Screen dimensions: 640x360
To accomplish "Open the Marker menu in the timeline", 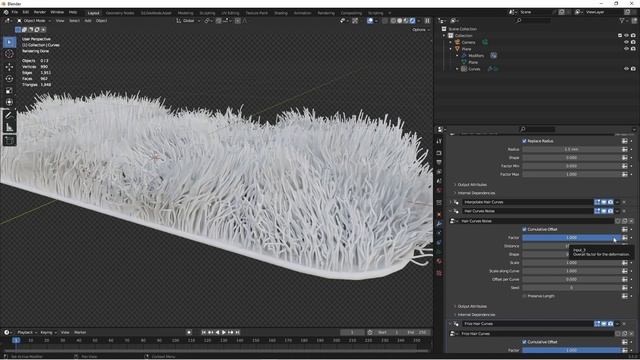I will [x=80, y=332].
